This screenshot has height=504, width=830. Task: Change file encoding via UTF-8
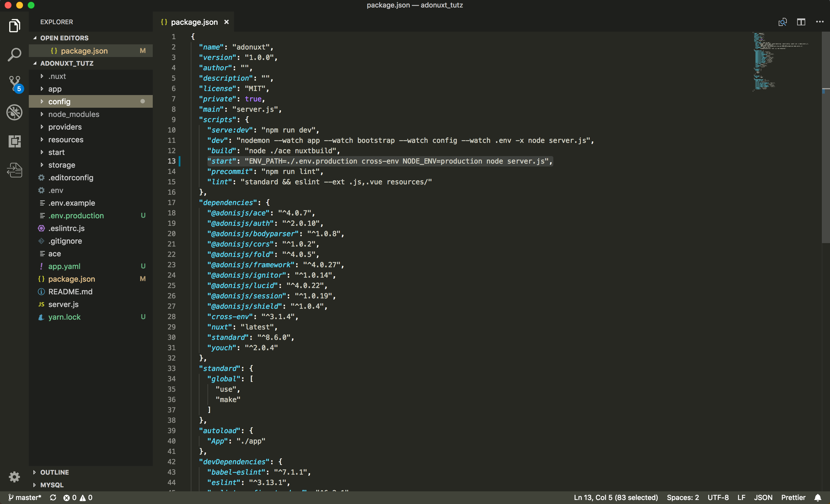tap(718, 498)
